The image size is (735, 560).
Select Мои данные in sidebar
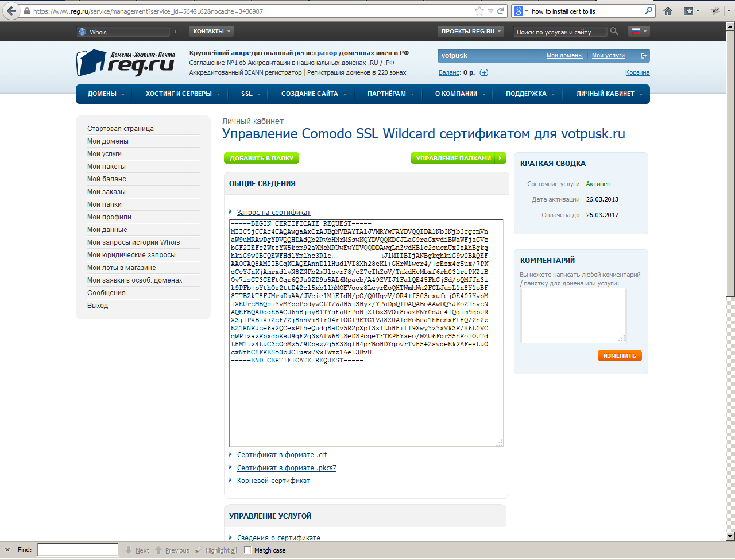107,230
